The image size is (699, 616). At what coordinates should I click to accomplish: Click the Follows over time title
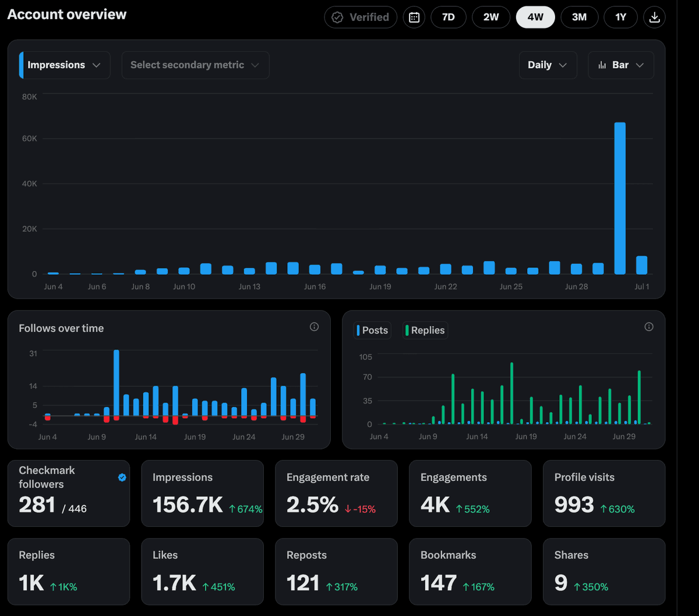pyautogui.click(x=61, y=328)
